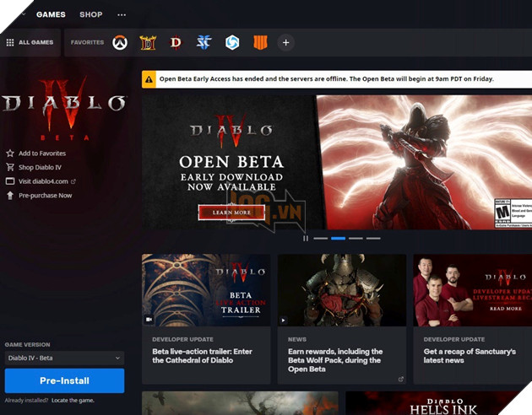Switch to the GAMES tab
The image size is (532, 415).
pos(51,14)
